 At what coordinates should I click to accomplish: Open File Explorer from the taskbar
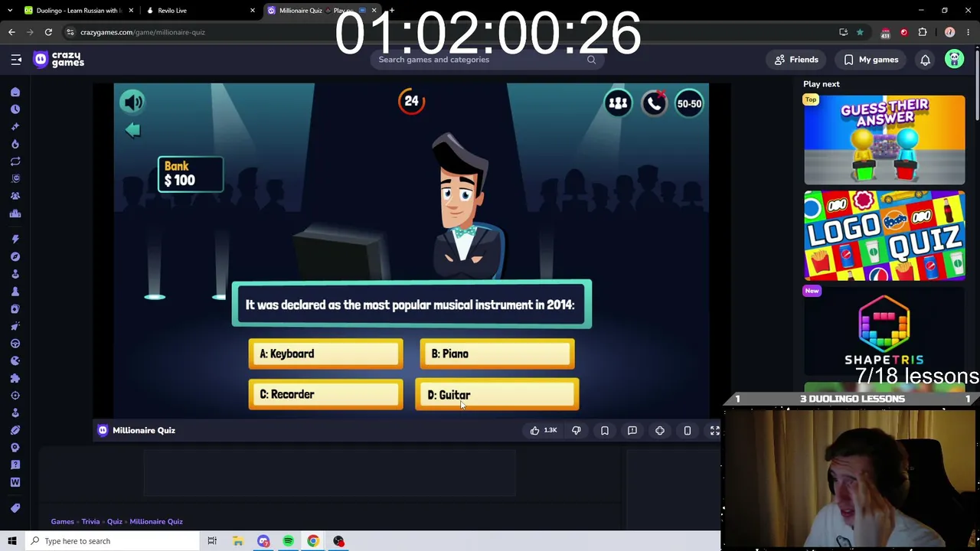tap(238, 541)
